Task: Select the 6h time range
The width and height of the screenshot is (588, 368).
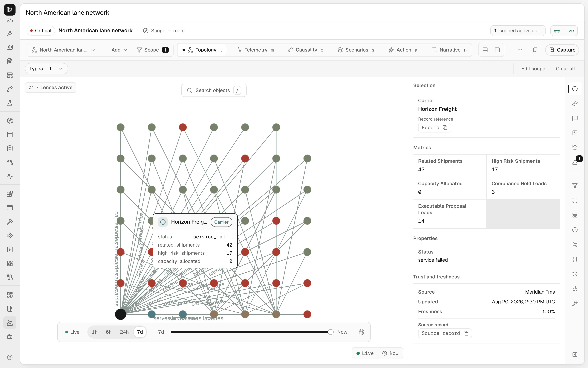Action: click(x=109, y=332)
